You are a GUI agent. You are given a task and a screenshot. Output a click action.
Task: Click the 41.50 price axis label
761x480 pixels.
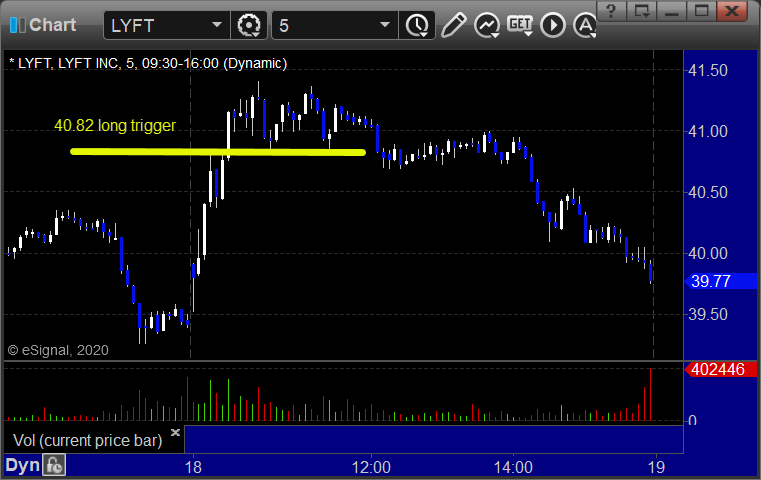pyautogui.click(x=708, y=70)
